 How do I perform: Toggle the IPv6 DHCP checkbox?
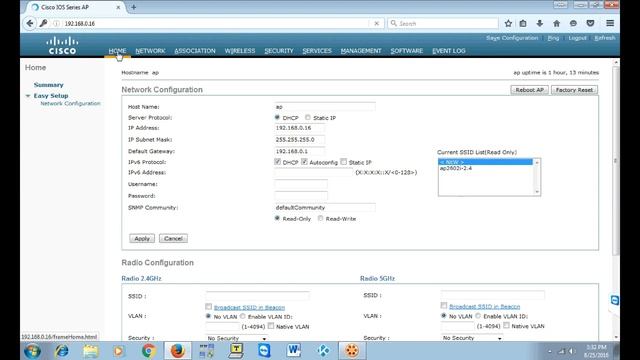[x=278, y=162]
